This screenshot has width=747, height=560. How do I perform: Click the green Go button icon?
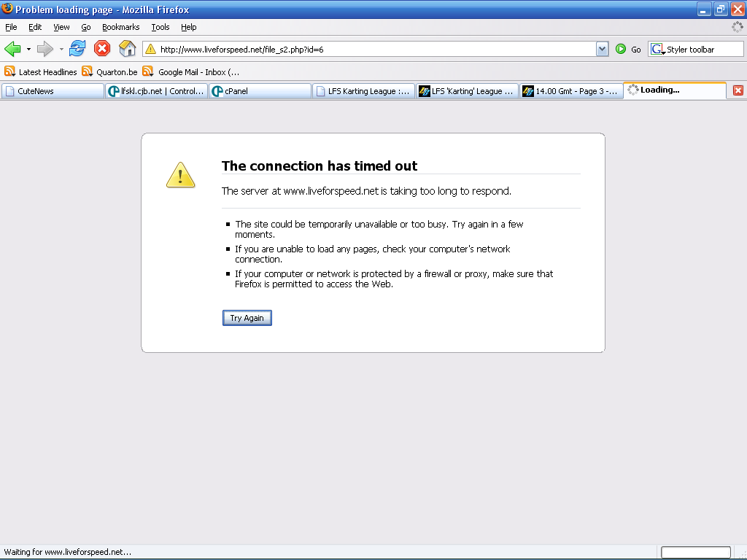tap(621, 49)
